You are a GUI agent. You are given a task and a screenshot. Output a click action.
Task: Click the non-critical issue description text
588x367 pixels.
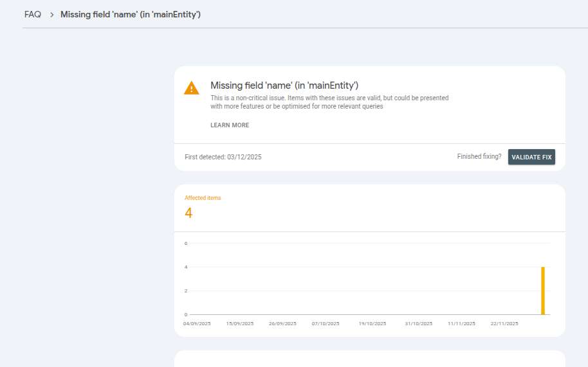(x=329, y=102)
